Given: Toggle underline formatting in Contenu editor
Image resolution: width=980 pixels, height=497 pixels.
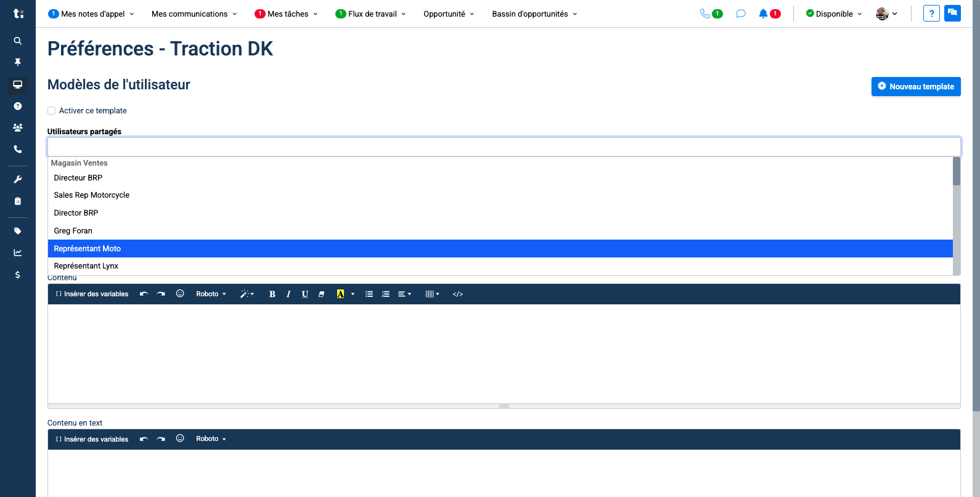Looking at the screenshot, I should (304, 294).
